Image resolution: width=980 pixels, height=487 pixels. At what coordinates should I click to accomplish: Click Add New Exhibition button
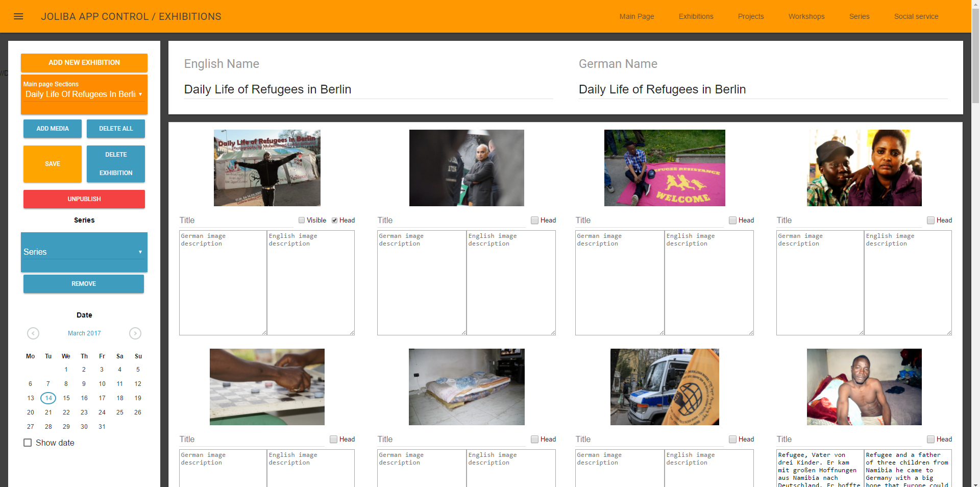84,63
